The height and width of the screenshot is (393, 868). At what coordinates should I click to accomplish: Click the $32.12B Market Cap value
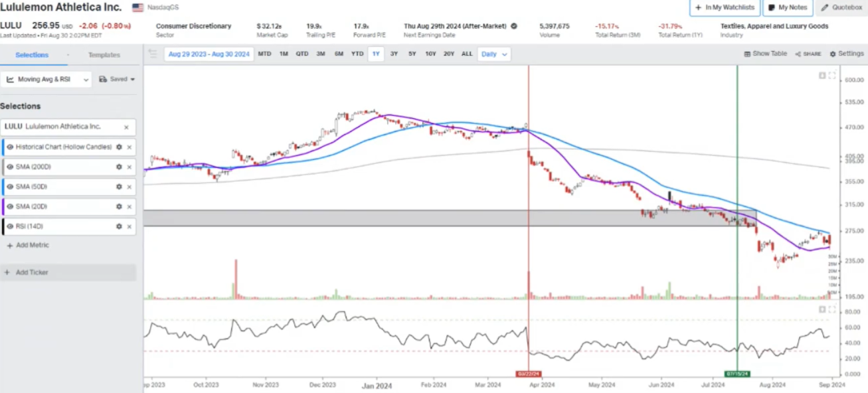coord(268,26)
